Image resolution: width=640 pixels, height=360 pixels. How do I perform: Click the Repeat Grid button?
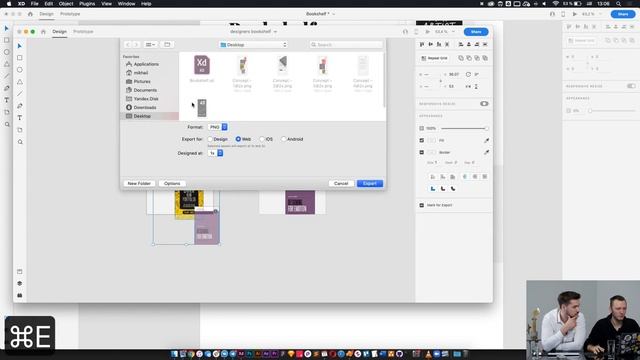pos(434,58)
